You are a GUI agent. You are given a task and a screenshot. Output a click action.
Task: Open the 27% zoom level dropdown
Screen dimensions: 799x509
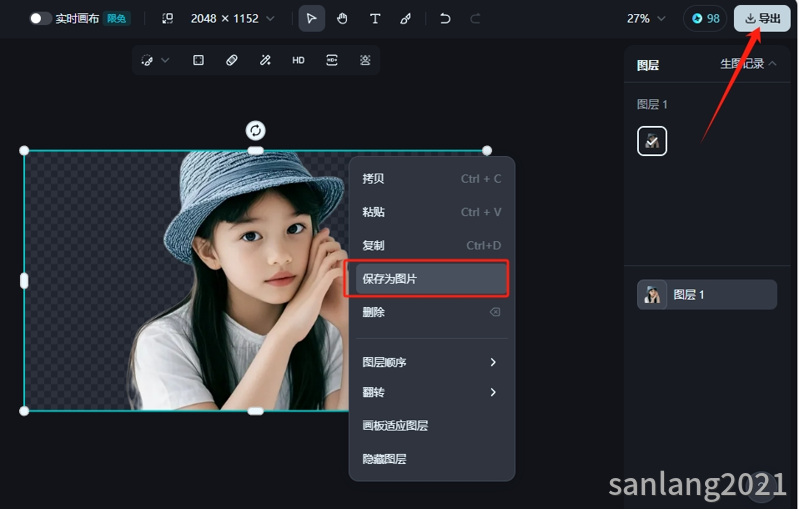646,19
